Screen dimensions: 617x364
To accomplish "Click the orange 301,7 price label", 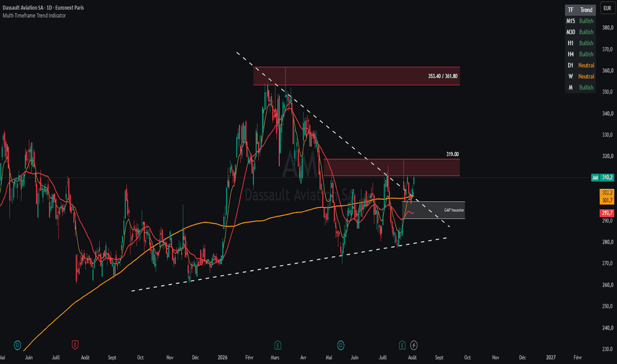I will coord(607,201).
